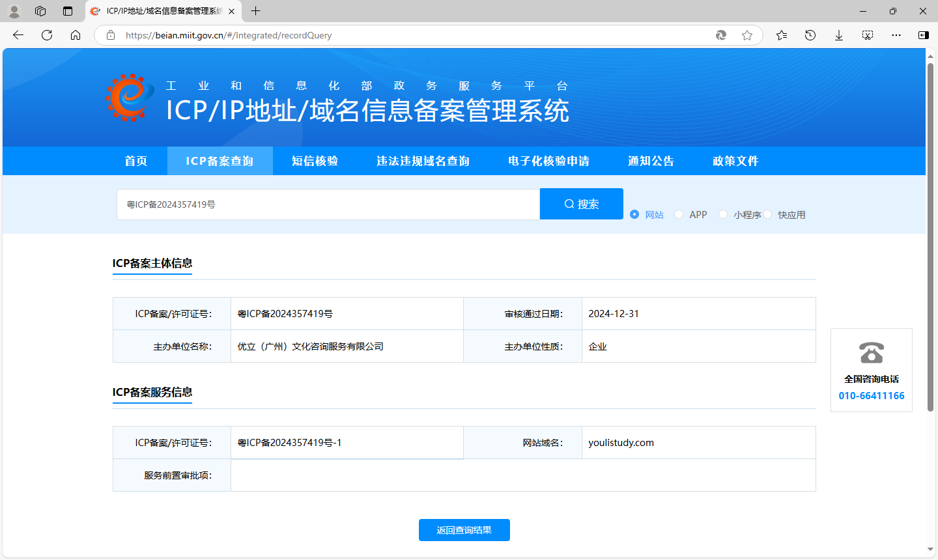
Task: Open browser History
Action: pos(810,35)
